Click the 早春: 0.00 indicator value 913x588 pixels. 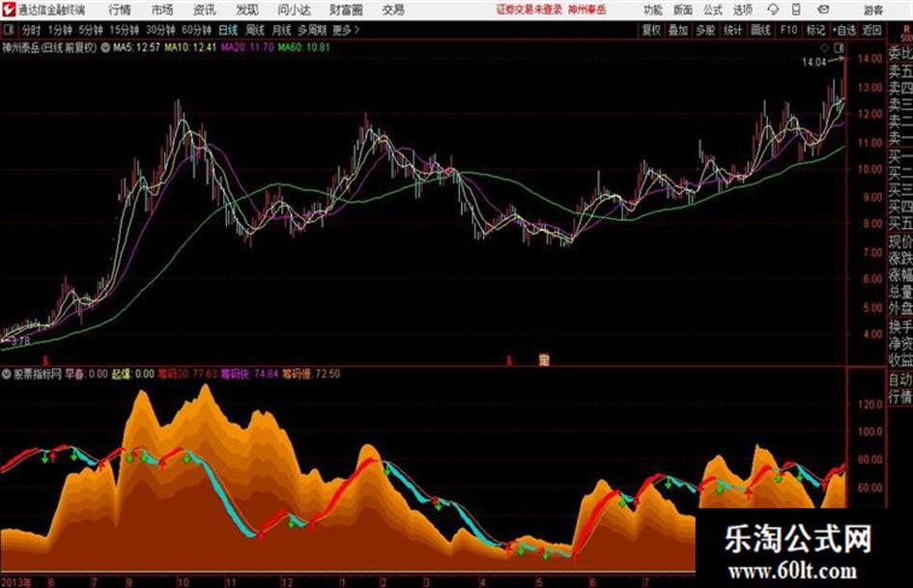point(86,374)
